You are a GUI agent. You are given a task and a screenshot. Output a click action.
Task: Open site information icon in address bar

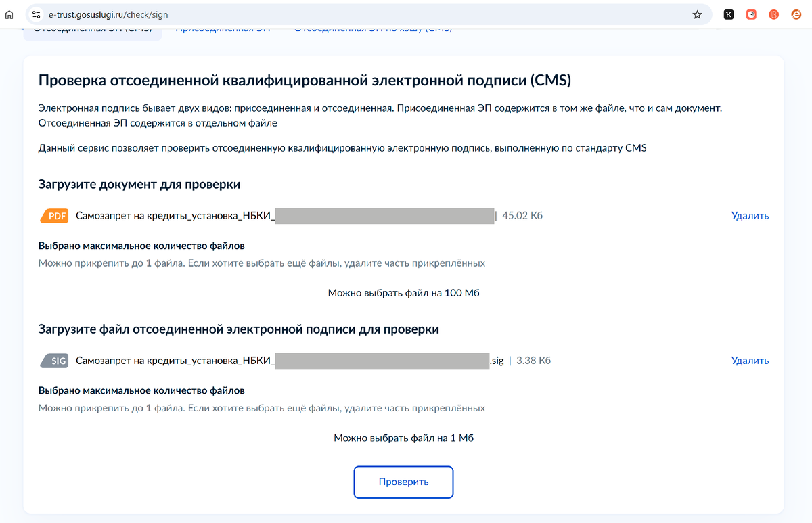(37, 14)
